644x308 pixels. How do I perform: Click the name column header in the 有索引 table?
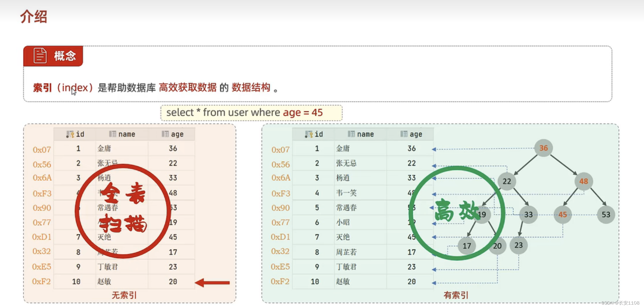click(361, 134)
